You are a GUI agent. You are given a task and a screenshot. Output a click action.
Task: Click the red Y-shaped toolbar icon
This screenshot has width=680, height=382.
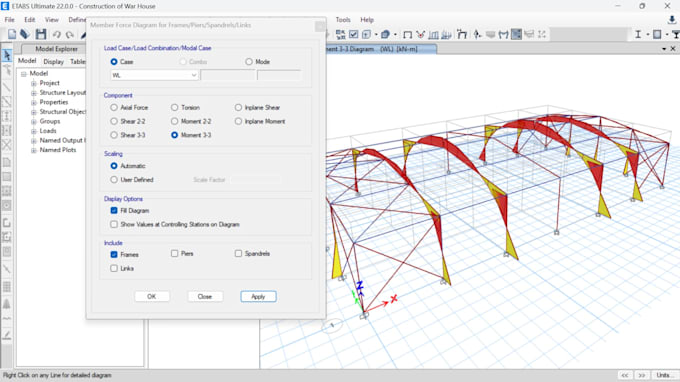pos(420,34)
